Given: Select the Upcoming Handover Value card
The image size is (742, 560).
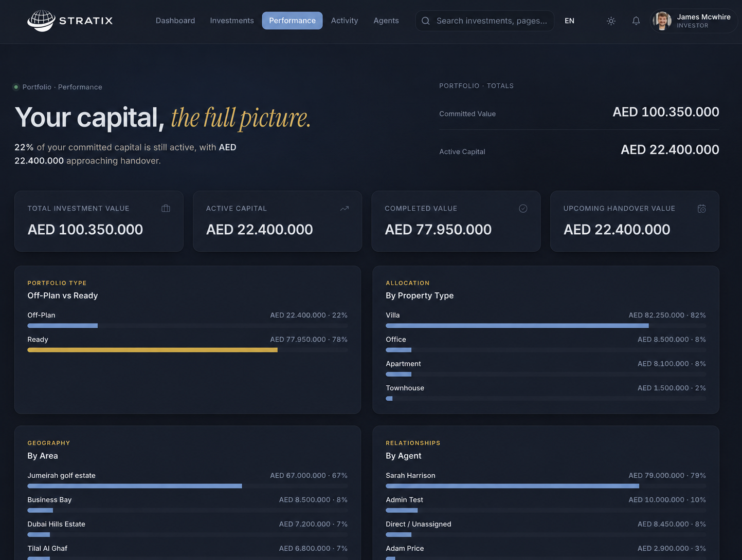Looking at the screenshot, I should [x=635, y=221].
